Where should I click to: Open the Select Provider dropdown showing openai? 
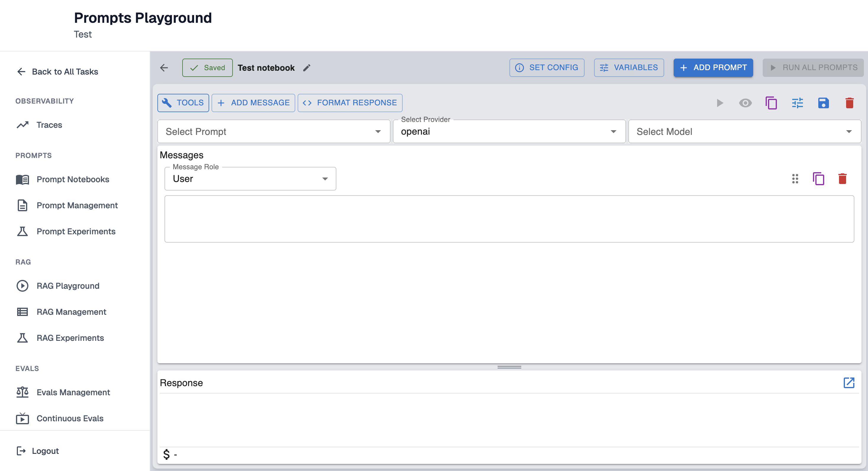[x=509, y=131]
